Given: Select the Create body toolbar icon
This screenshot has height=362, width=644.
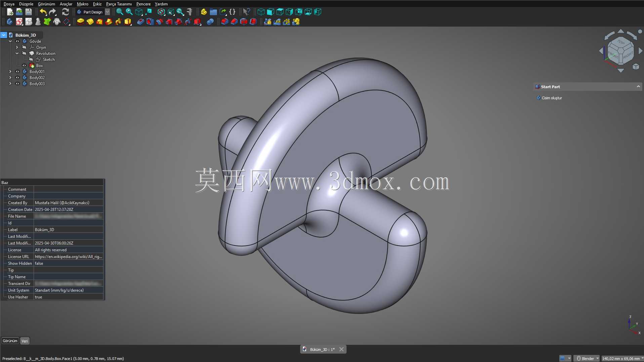Looking at the screenshot, I should tap(10, 22).
